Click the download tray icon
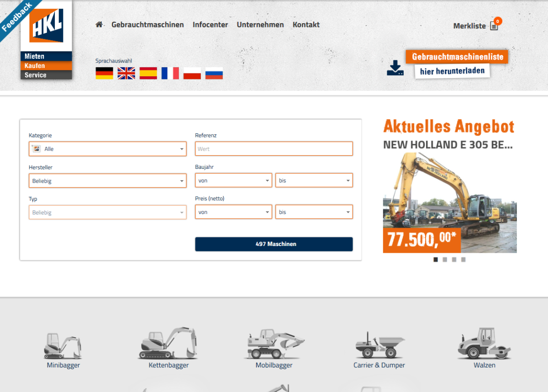The image size is (548, 392). tap(395, 68)
